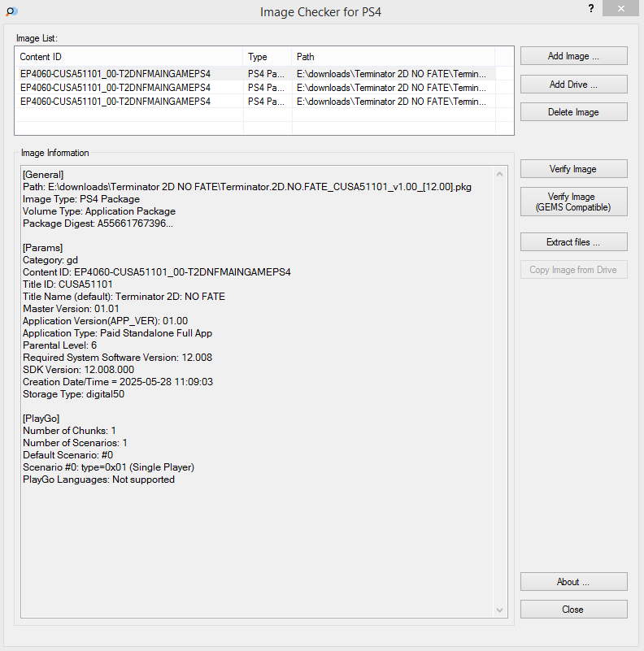Click the Copy Image from Drive button
644x651 pixels.
click(574, 270)
